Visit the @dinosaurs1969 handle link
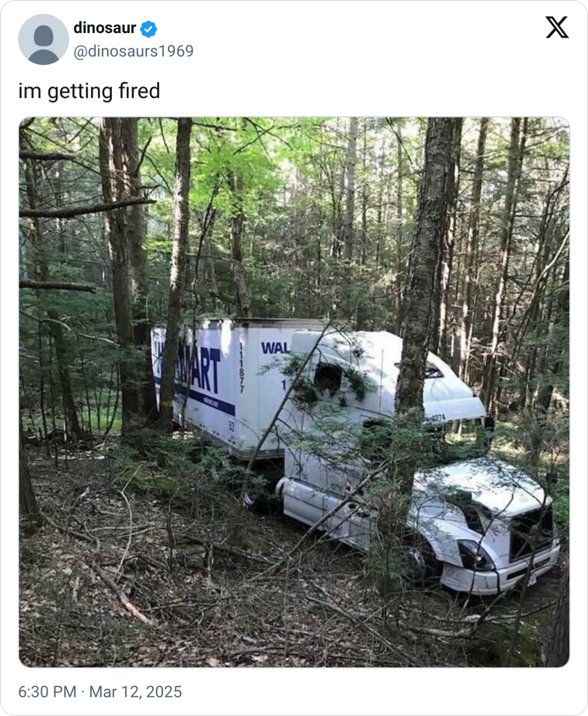The height and width of the screenshot is (716, 588). click(x=134, y=51)
